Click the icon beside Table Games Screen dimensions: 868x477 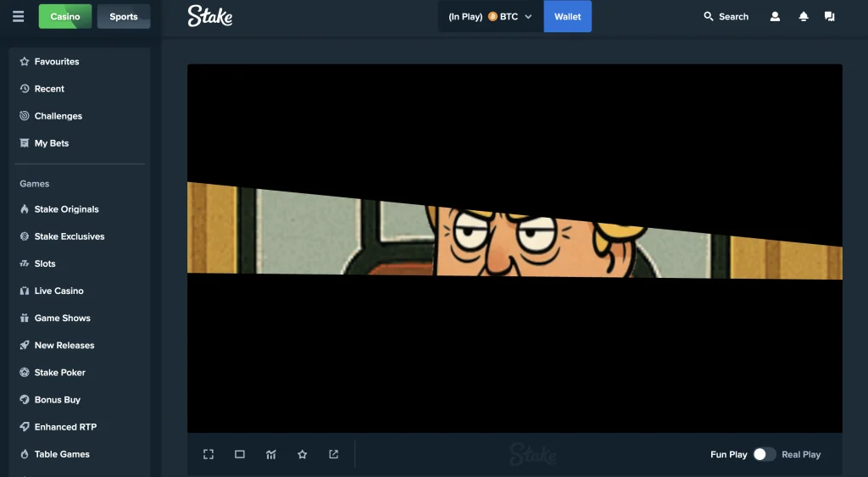point(25,454)
